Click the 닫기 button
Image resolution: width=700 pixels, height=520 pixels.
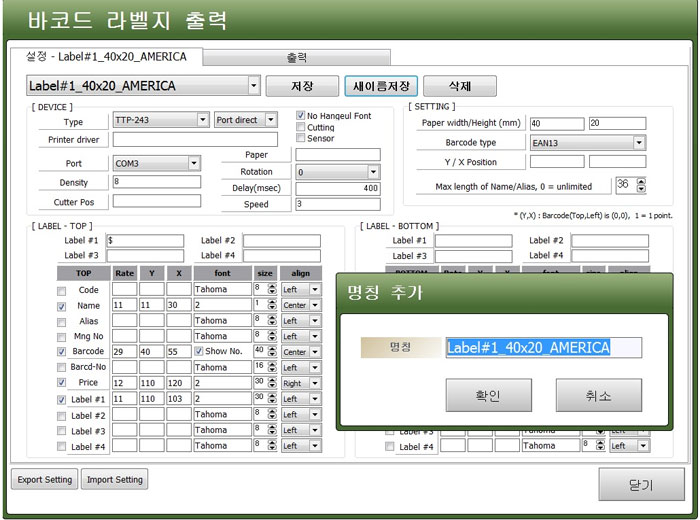[x=641, y=484]
